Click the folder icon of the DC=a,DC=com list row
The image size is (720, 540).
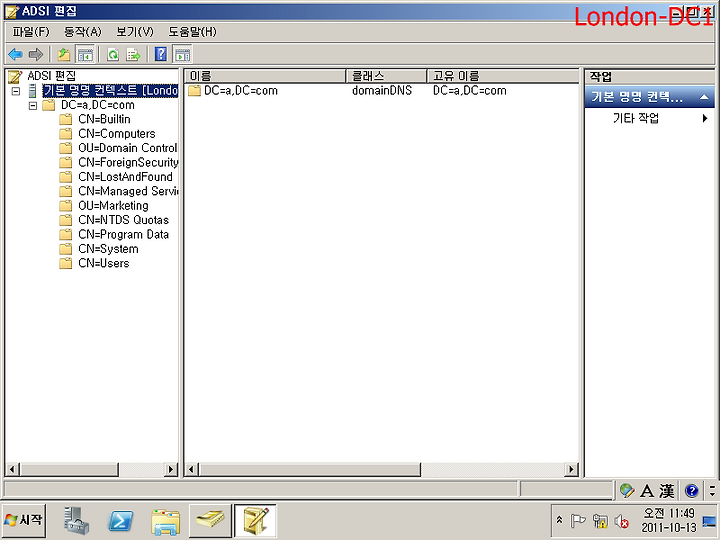(x=194, y=90)
